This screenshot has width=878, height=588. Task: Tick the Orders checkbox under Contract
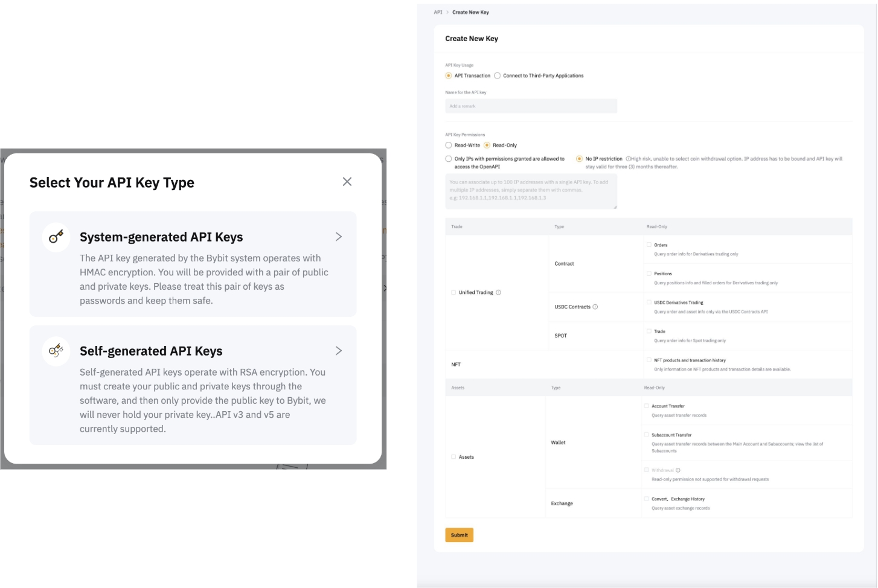[649, 245]
